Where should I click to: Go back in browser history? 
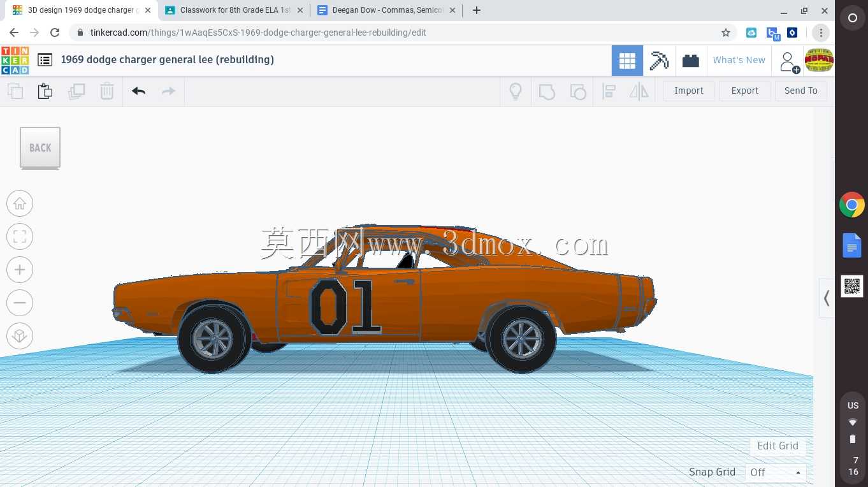pos(14,33)
